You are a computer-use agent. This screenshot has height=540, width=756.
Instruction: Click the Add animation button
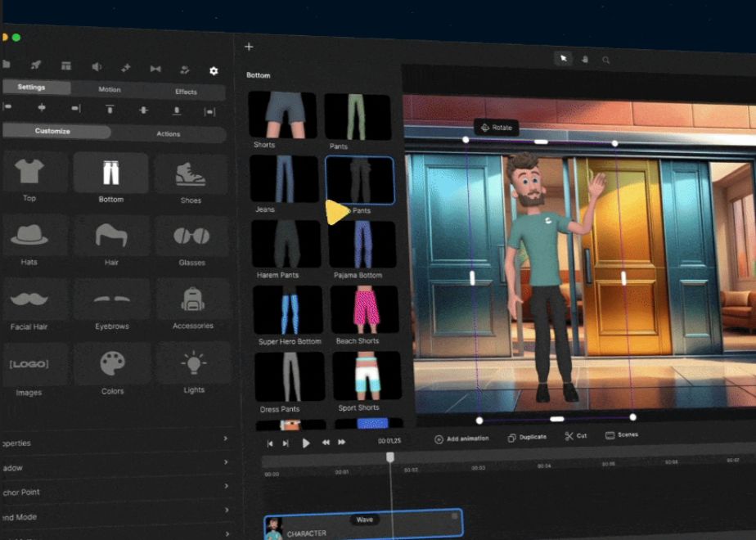pyautogui.click(x=461, y=439)
